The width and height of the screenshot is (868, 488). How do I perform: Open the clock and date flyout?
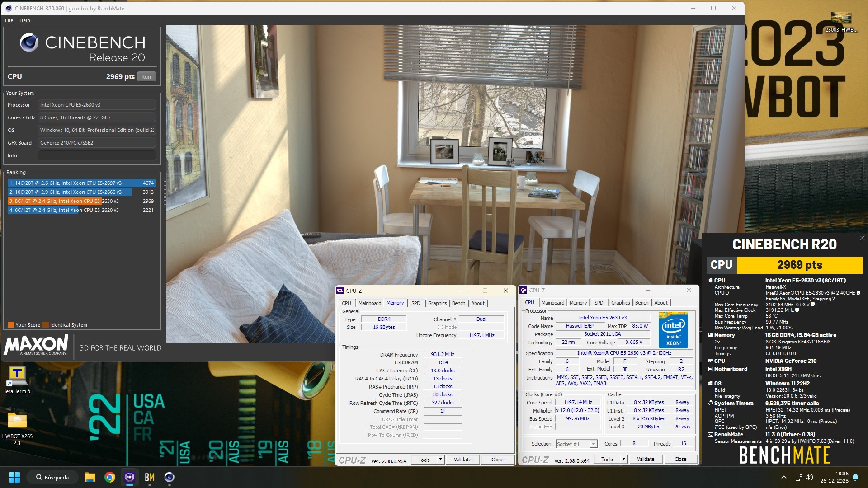click(x=835, y=477)
